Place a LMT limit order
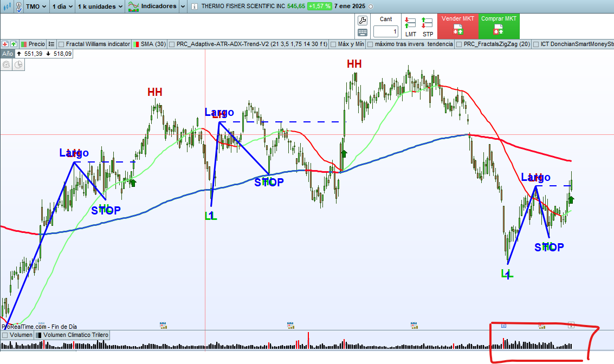The height and width of the screenshot is (364, 614). click(x=410, y=27)
